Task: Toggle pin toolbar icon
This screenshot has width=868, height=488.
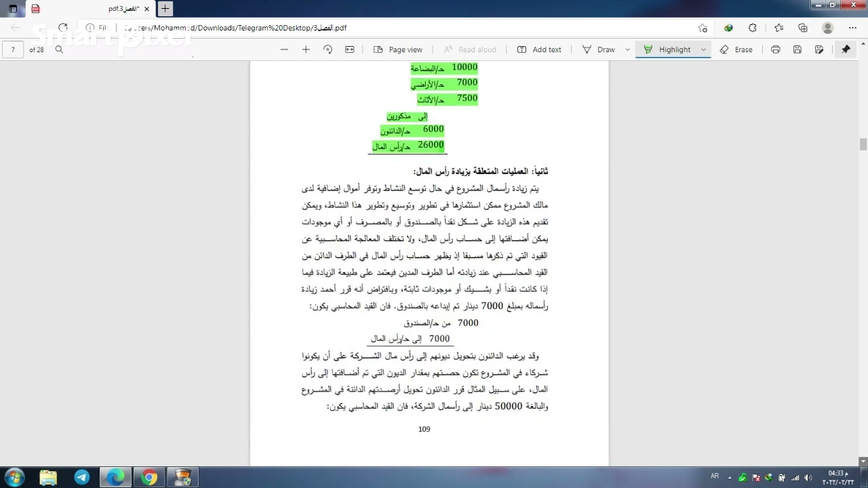Action: click(846, 49)
